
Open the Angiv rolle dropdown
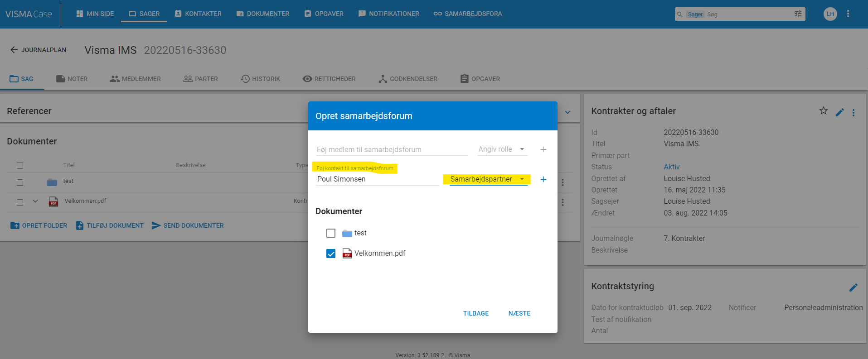tap(502, 149)
